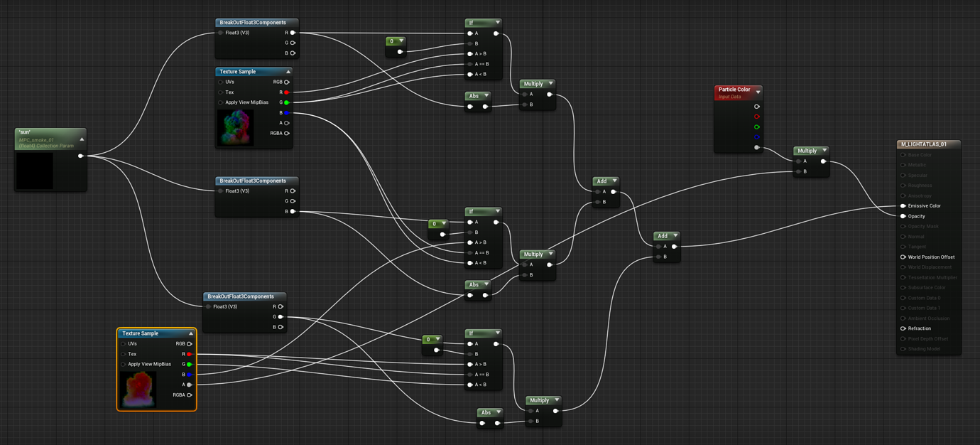Click the R output pin on the top BreakOutFloat3Components
980x445 pixels.
coord(293,32)
